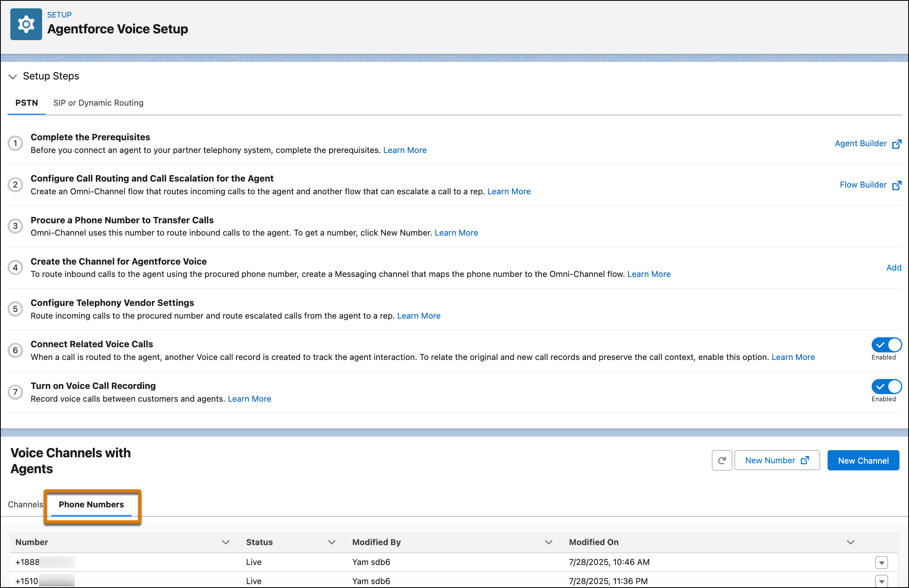Switch to the Channels tab
Image resolution: width=909 pixels, height=588 pixels.
(x=25, y=505)
